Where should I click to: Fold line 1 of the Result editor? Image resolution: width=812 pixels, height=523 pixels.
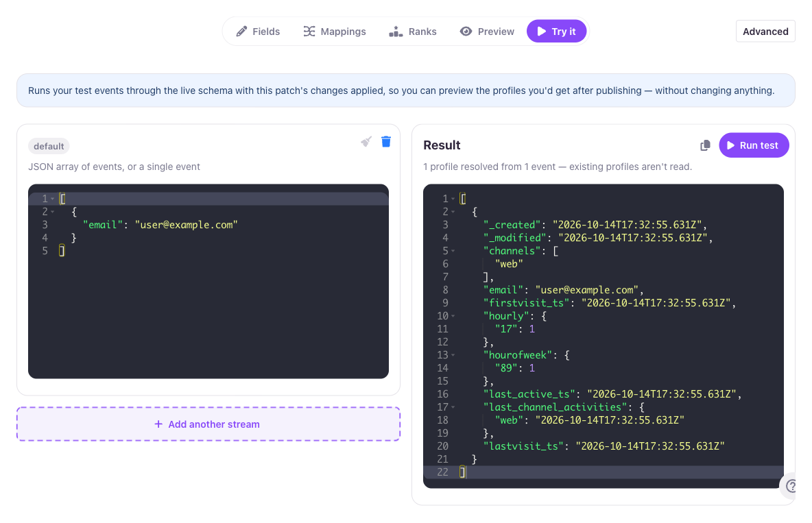(x=453, y=199)
